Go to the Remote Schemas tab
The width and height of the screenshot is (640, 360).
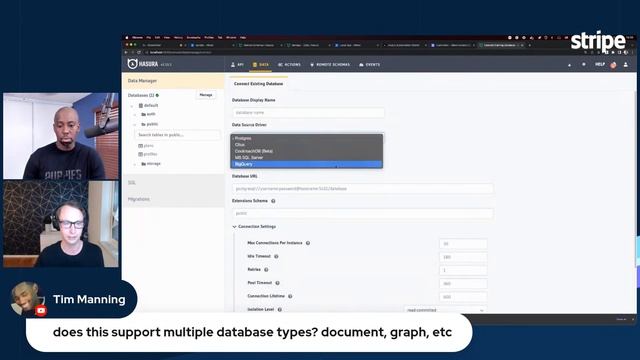tap(330, 64)
